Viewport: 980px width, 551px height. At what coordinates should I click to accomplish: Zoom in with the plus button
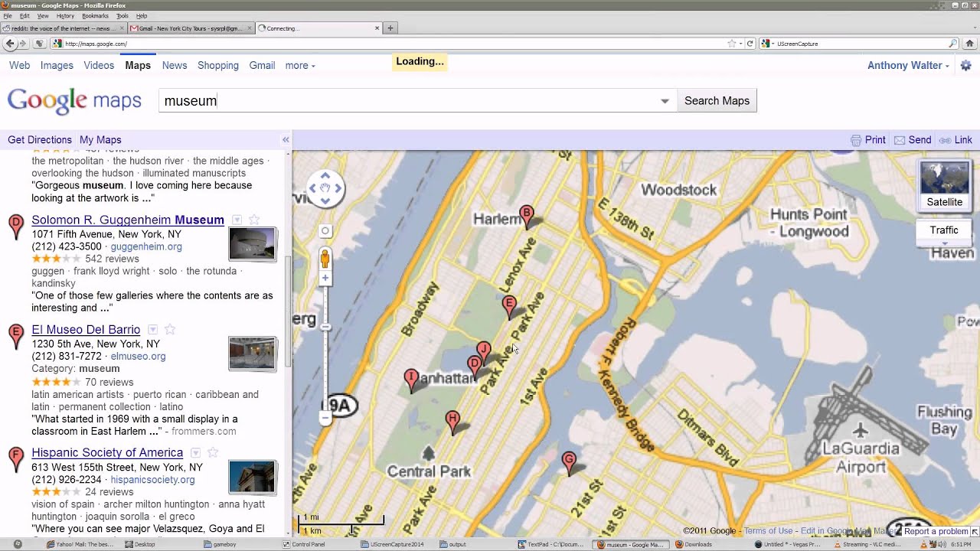325,279
